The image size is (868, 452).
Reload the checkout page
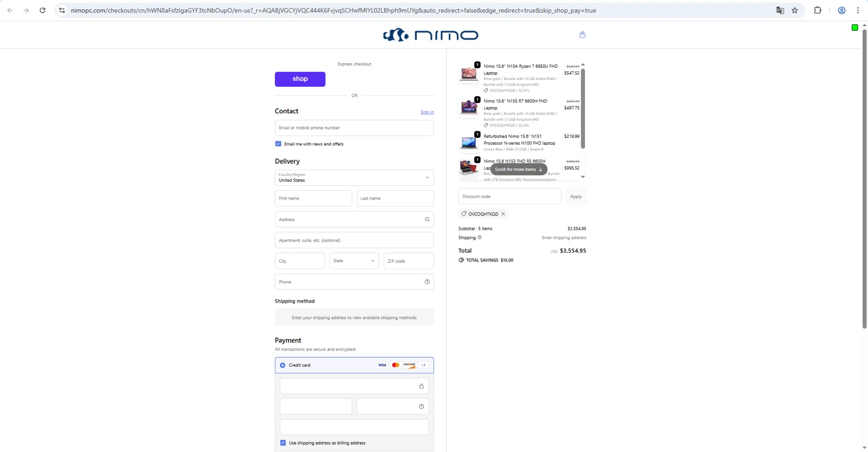coord(42,10)
